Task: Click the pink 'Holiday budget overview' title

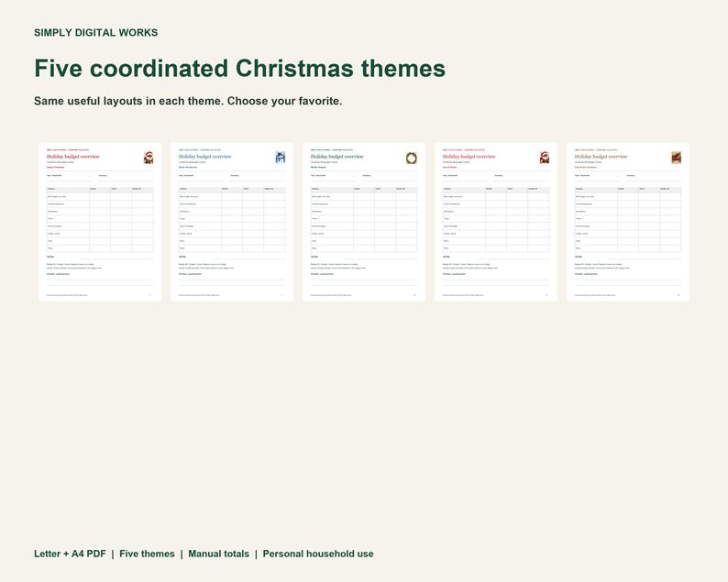Action: click(x=469, y=157)
